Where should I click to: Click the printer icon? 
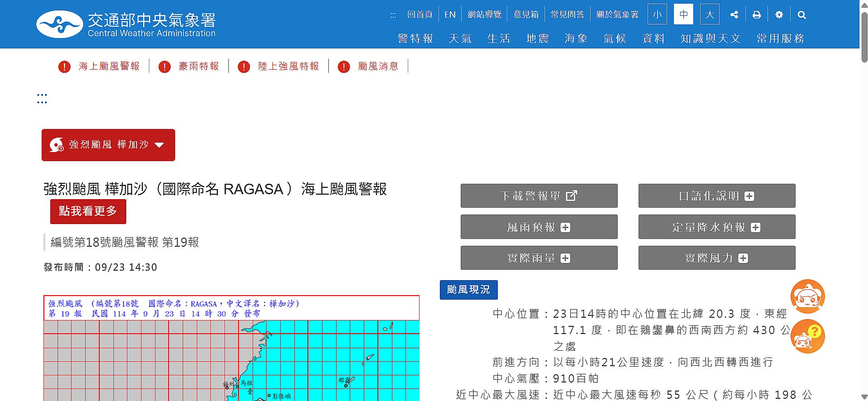pos(757,15)
